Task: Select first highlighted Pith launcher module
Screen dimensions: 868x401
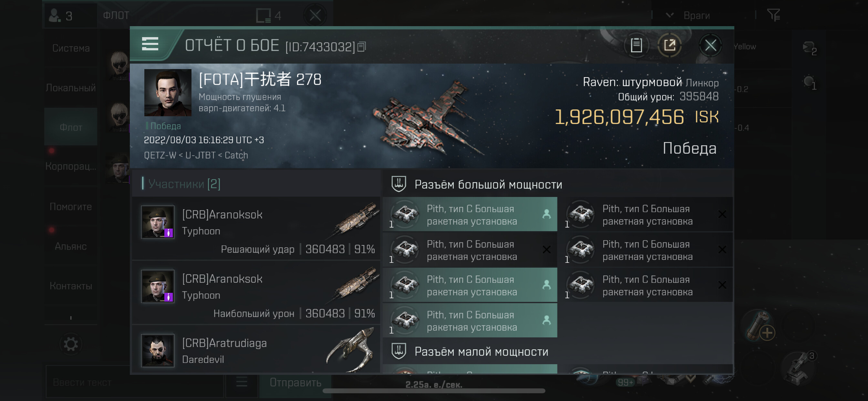Action: [x=470, y=214]
